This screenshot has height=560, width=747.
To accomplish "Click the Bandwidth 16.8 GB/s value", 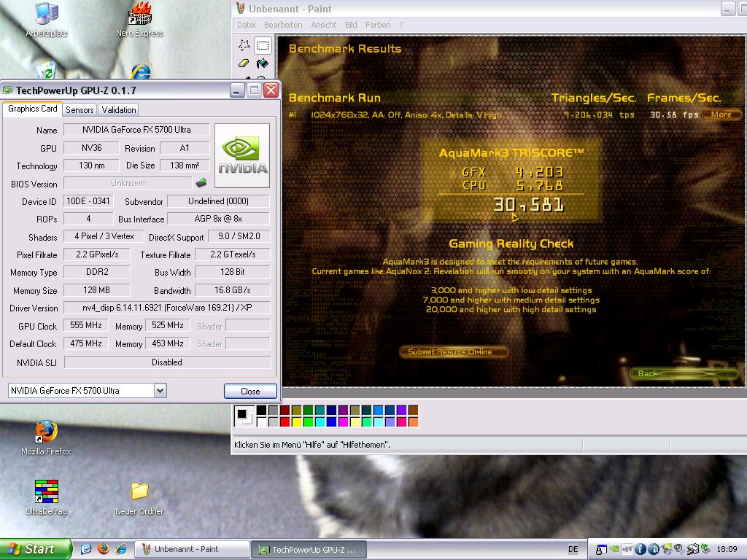I will click(x=233, y=290).
